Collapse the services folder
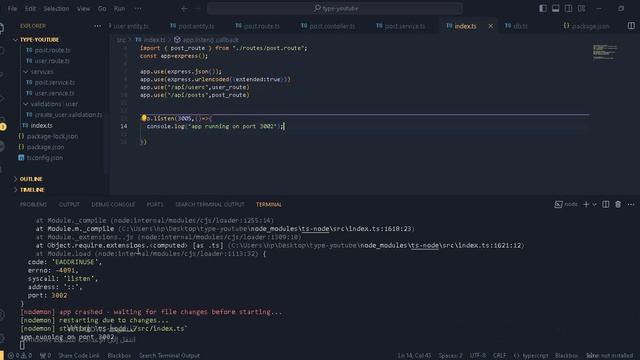The width and height of the screenshot is (640, 360). tap(42, 72)
